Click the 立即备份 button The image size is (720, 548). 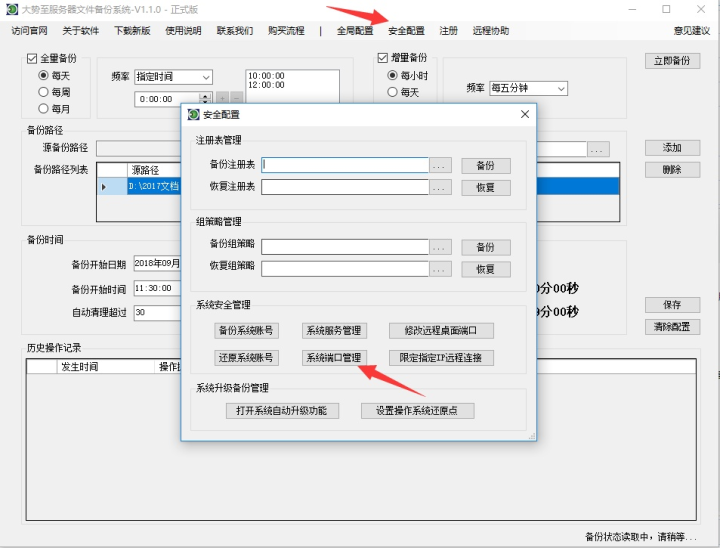coord(671,61)
